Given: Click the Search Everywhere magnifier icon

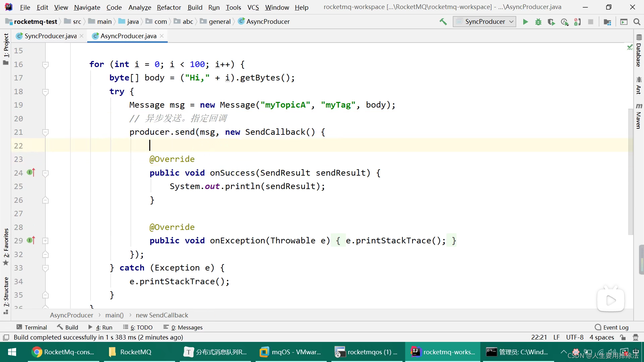Looking at the screenshot, I should pyautogui.click(x=637, y=22).
